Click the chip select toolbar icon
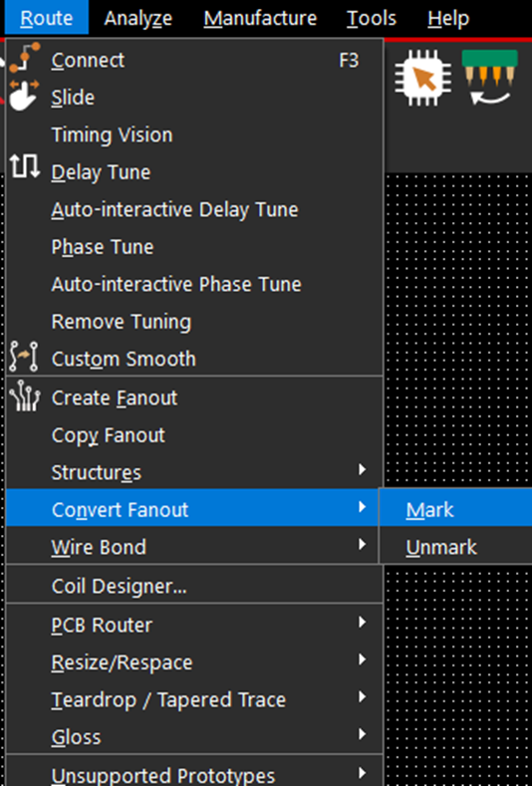The width and height of the screenshot is (532, 786). pyautogui.click(x=422, y=78)
